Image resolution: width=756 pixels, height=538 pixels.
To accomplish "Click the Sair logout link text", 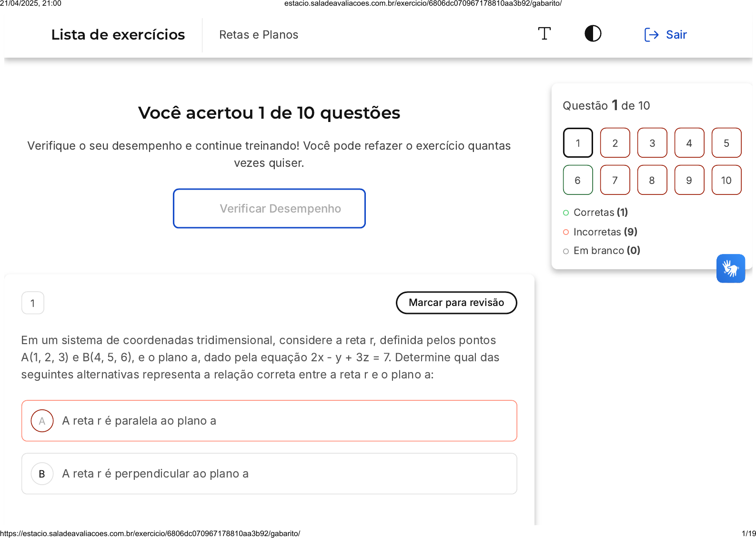I will tap(676, 35).
